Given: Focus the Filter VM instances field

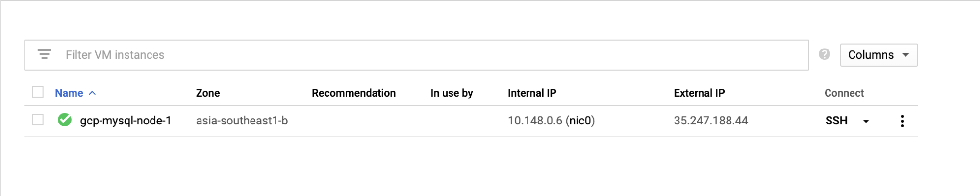Looking at the screenshot, I should 416,55.
